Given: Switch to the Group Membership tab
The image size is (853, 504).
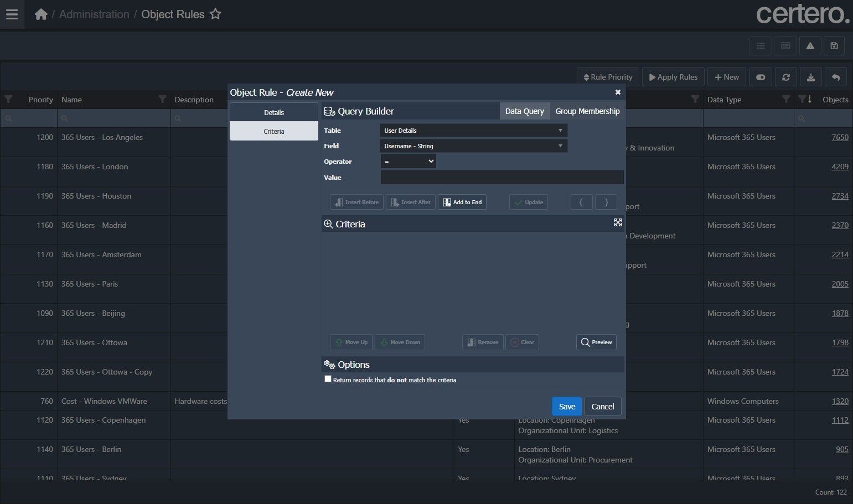Looking at the screenshot, I should coord(587,111).
